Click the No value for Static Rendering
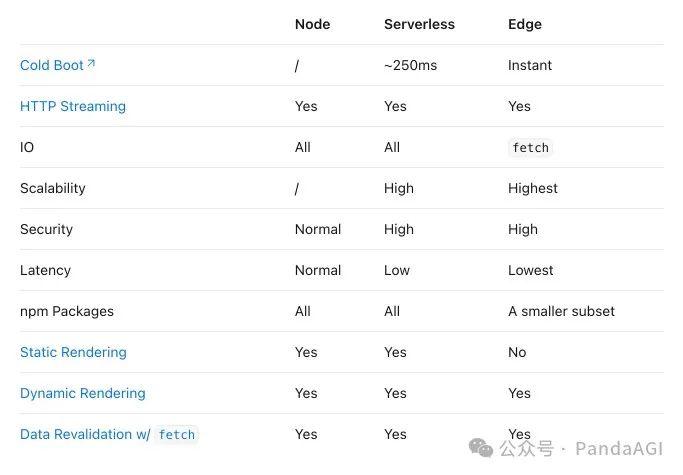This screenshot has height=475, width=683. 517,352
